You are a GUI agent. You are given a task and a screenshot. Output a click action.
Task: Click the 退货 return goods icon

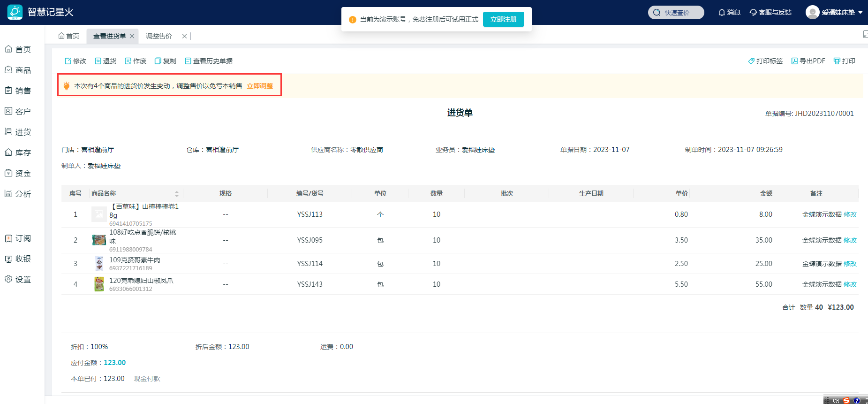point(98,61)
